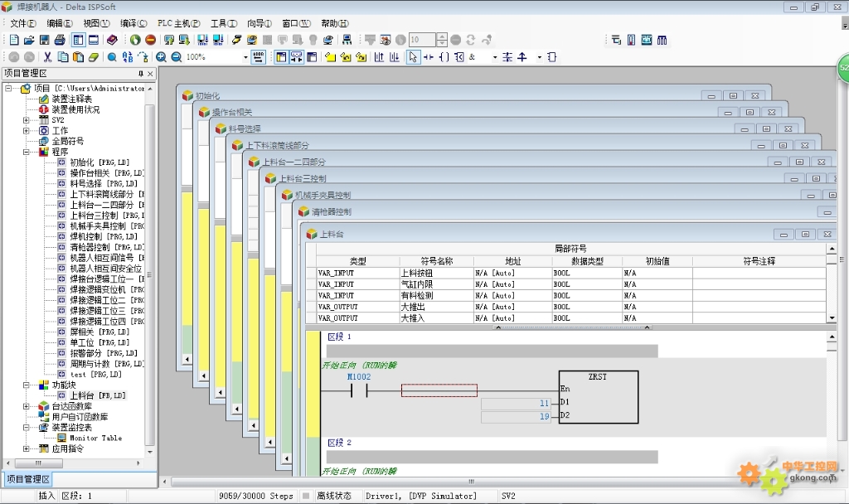Screen dimensions: 849x504
Task: Click 上料按钮 symbol name cell
Action: coord(436,274)
